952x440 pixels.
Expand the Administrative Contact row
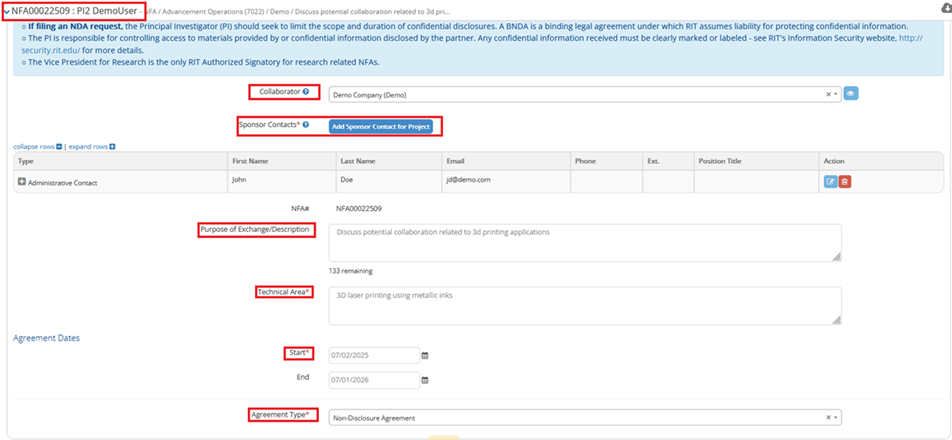[x=22, y=182]
